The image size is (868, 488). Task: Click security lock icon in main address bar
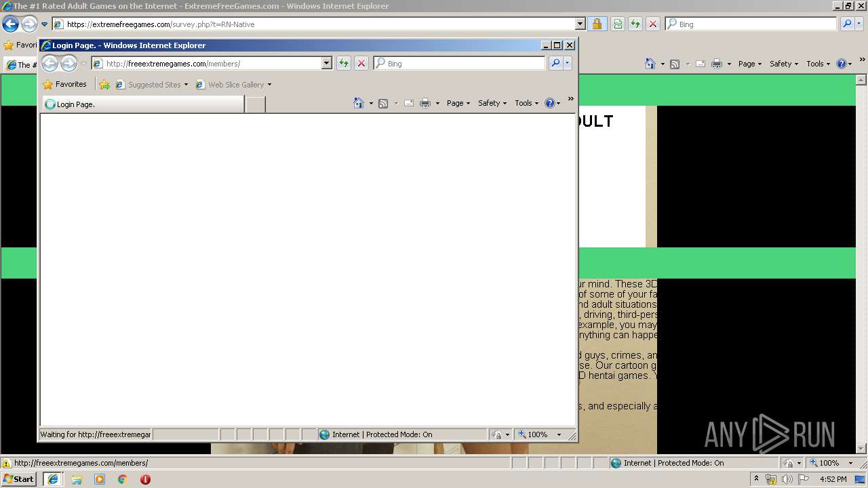597,24
